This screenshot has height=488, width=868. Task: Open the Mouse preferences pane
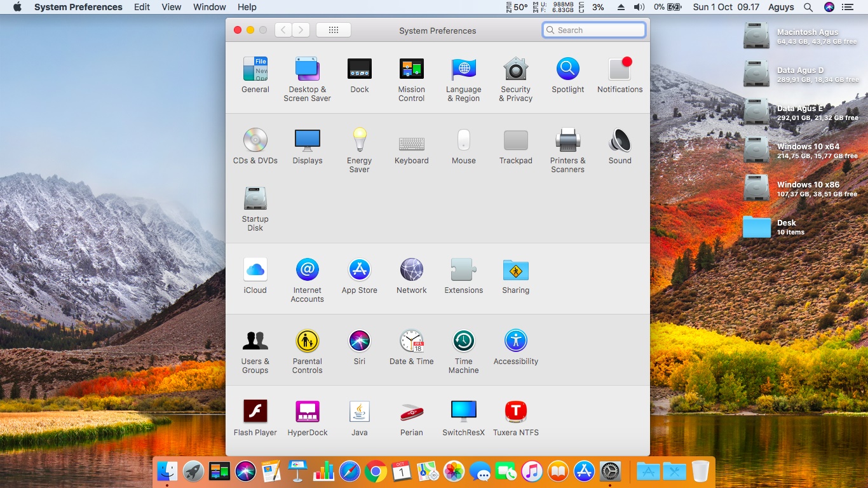pyautogui.click(x=464, y=147)
